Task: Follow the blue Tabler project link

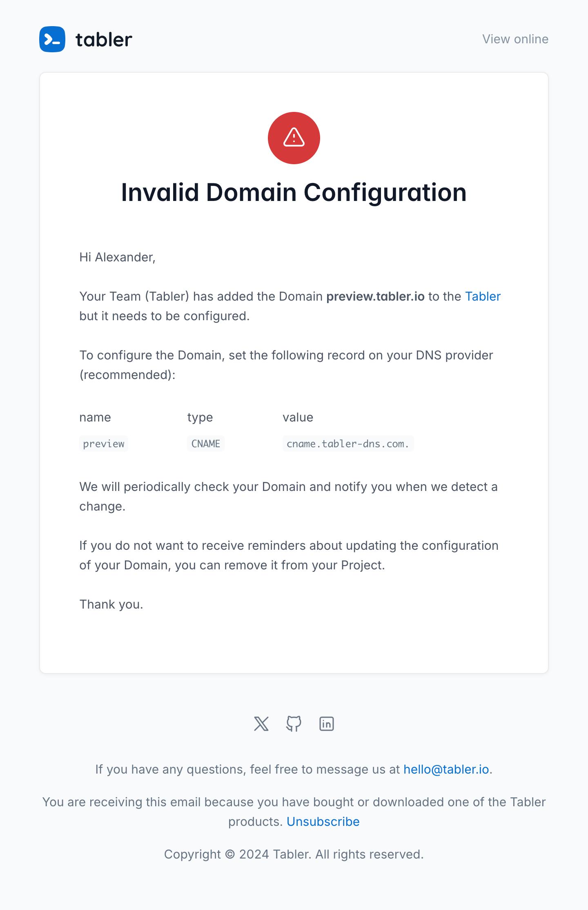Action: coord(483,296)
